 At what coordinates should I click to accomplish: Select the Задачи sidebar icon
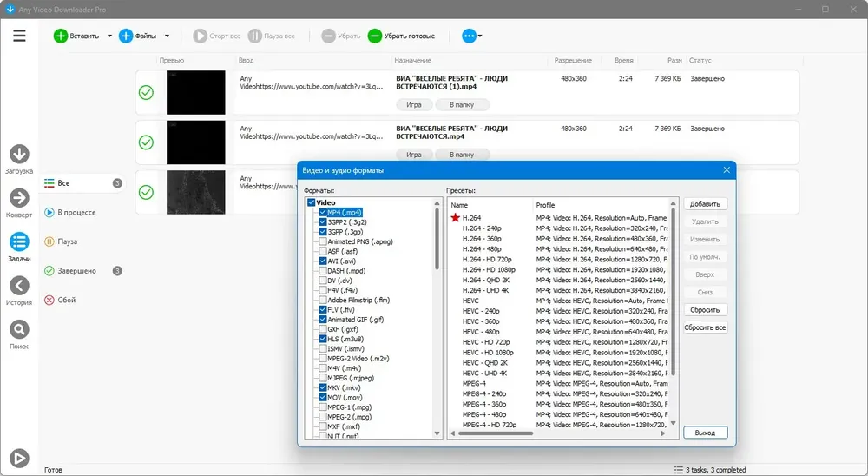tap(19, 247)
